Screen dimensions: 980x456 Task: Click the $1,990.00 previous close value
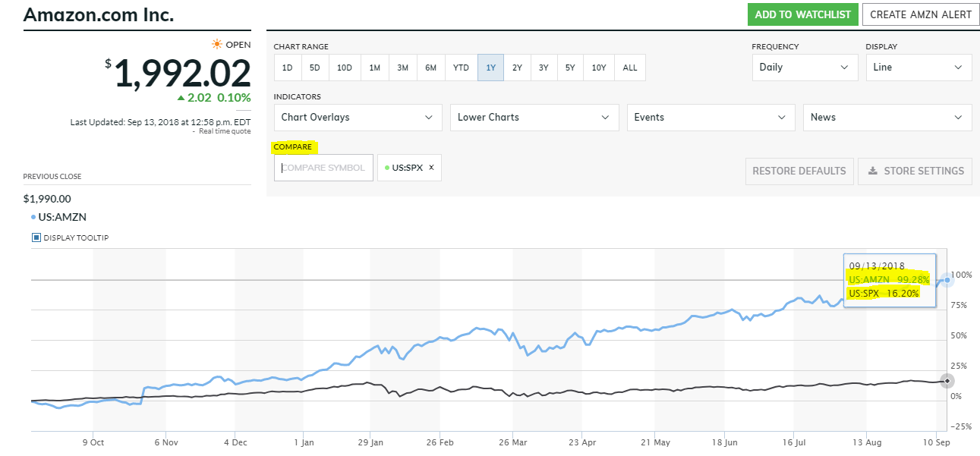46,199
